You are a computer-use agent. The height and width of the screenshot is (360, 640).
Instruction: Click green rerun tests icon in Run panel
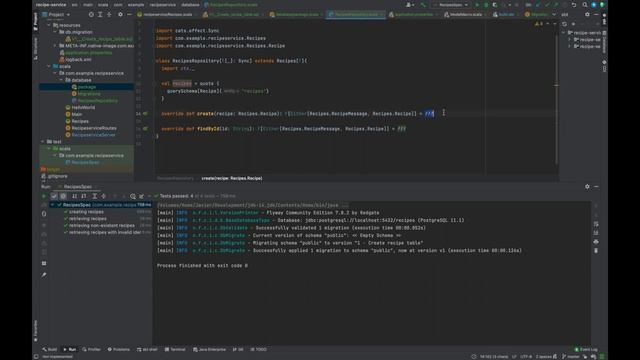click(x=44, y=196)
